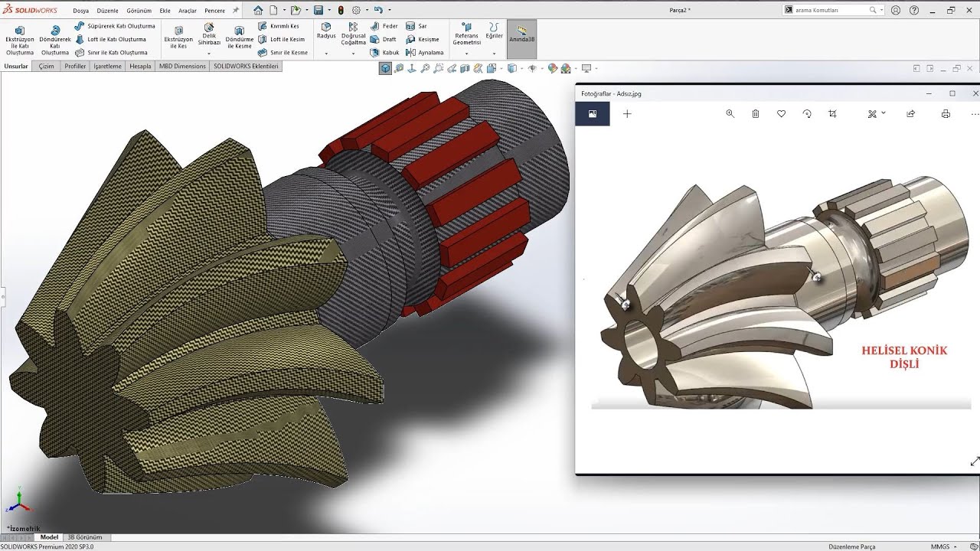Switch to the Çizim tab
980x551 pixels.
pos(46,67)
